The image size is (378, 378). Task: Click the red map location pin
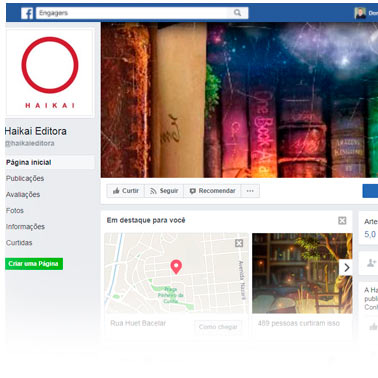pos(176,267)
